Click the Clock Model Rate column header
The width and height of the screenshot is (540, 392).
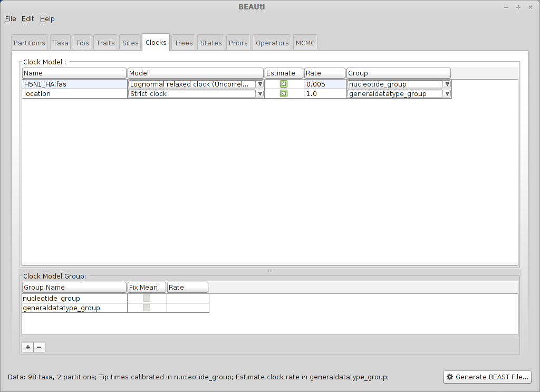click(x=325, y=73)
